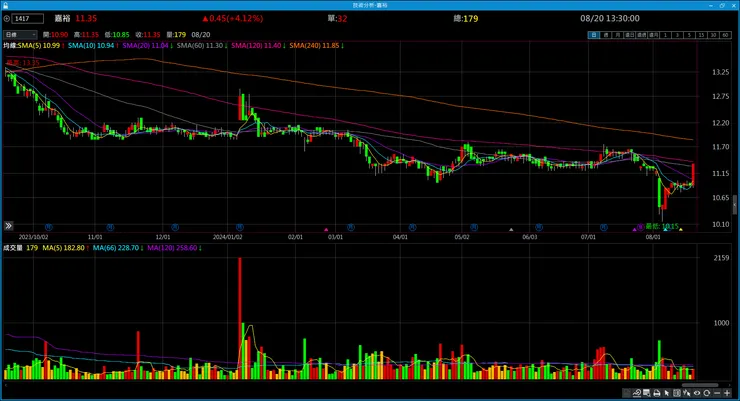This screenshot has height=401, width=740.
Task: Click the cyan triangle marker after 08/01
Action: point(665,230)
